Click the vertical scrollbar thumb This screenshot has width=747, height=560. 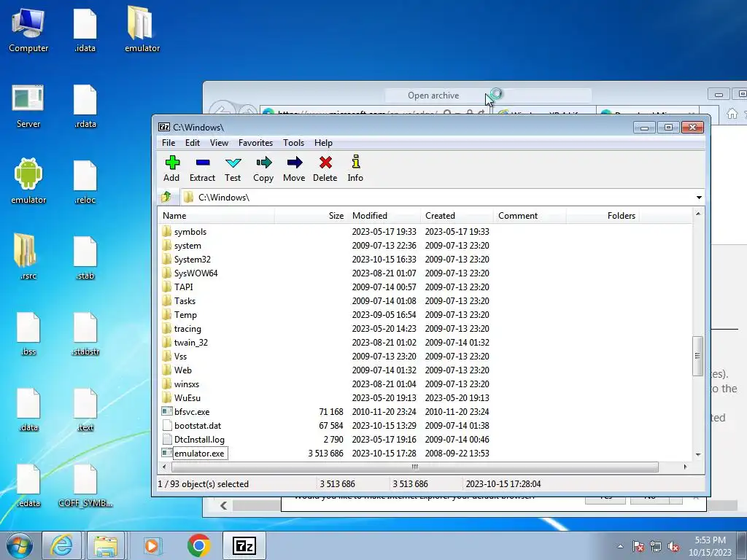(697, 356)
